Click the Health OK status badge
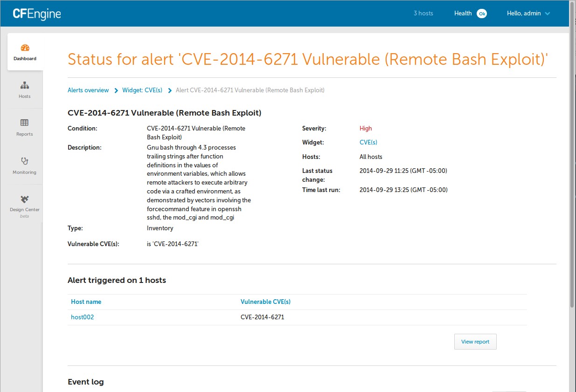The image size is (576, 392). [x=482, y=14]
